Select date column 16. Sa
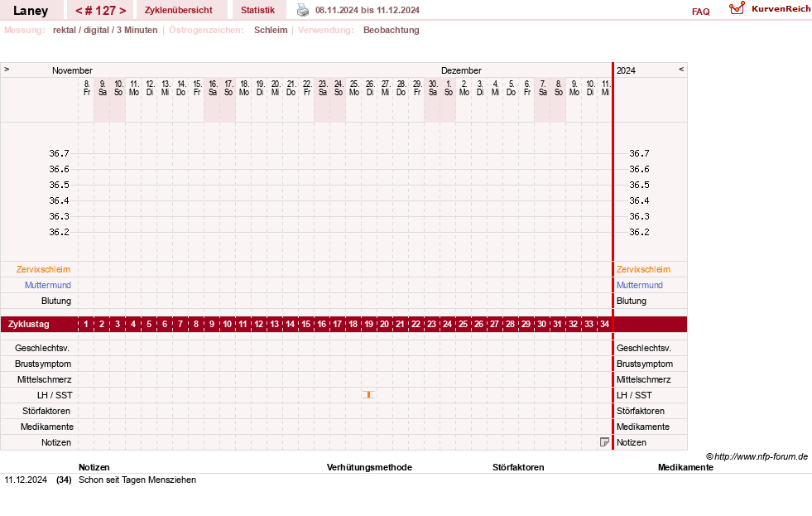 [x=213, y=88]
